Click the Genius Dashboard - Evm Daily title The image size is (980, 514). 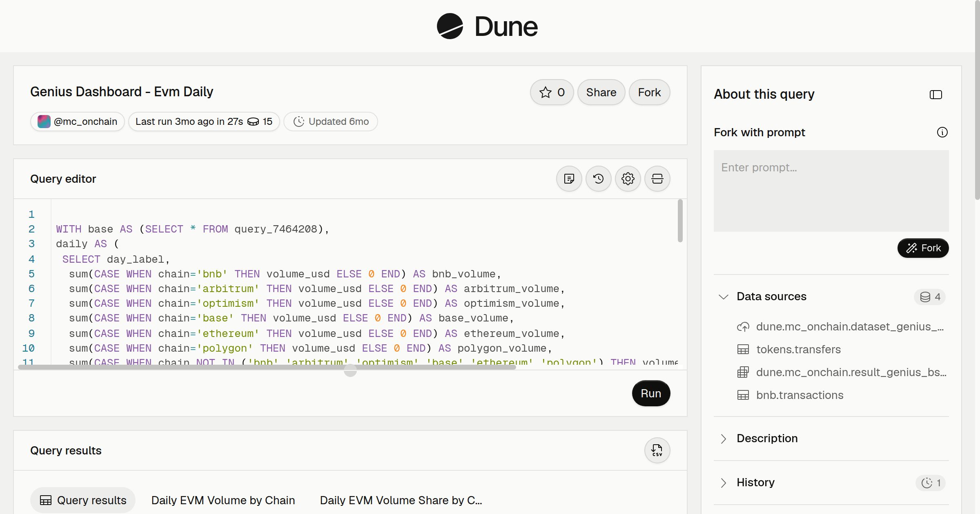122,92
